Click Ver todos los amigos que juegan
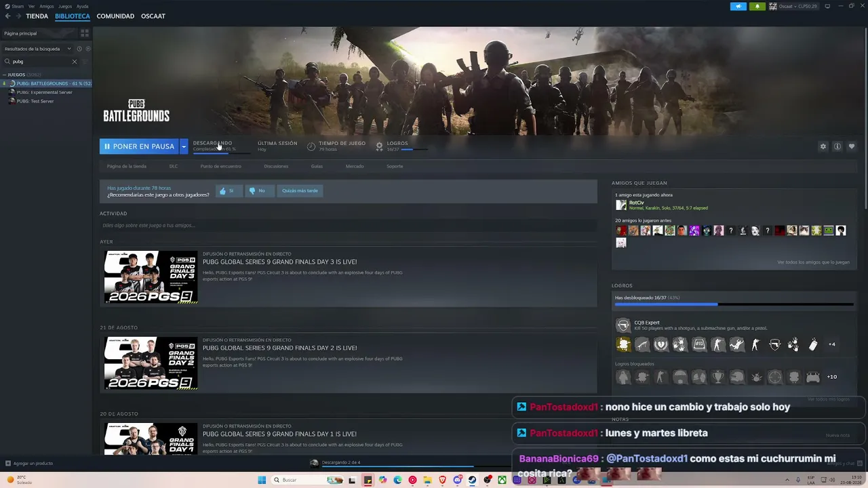The width and height of the screenshot is (868, 488). pos(813,262)
